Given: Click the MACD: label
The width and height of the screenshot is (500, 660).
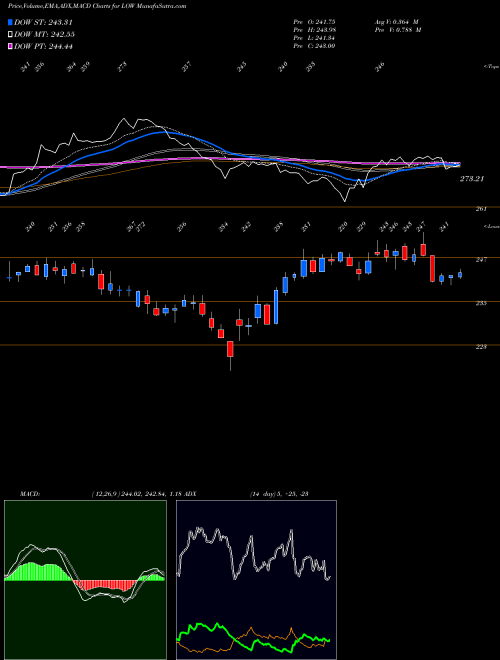Looking at the screenshot, I should coord(29,494).
